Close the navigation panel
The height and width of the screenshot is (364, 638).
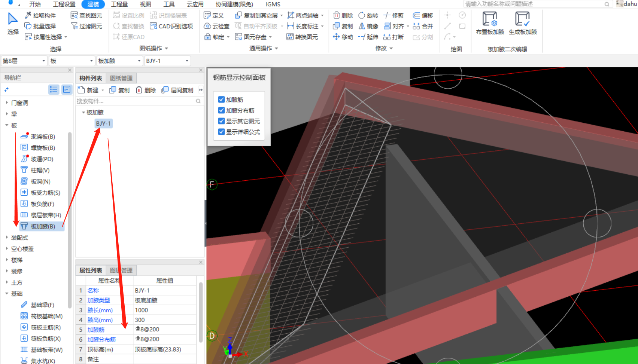click(x=70, y=70)
